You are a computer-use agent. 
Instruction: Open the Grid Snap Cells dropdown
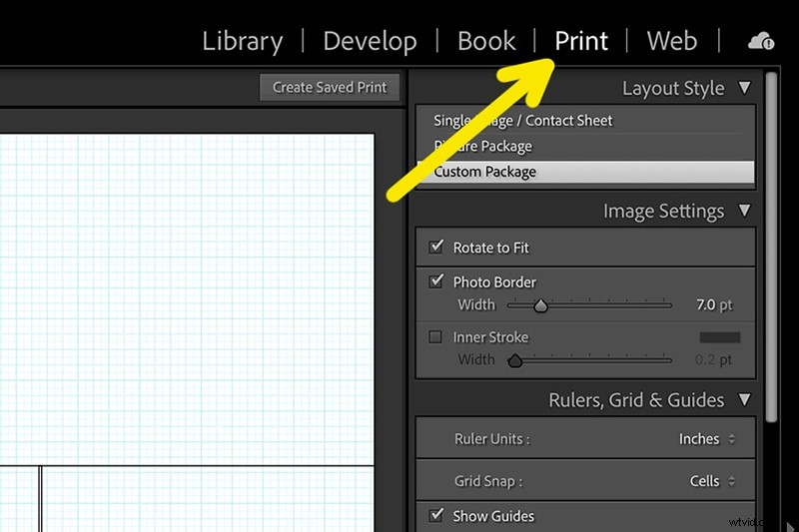(x=712, y=481)
